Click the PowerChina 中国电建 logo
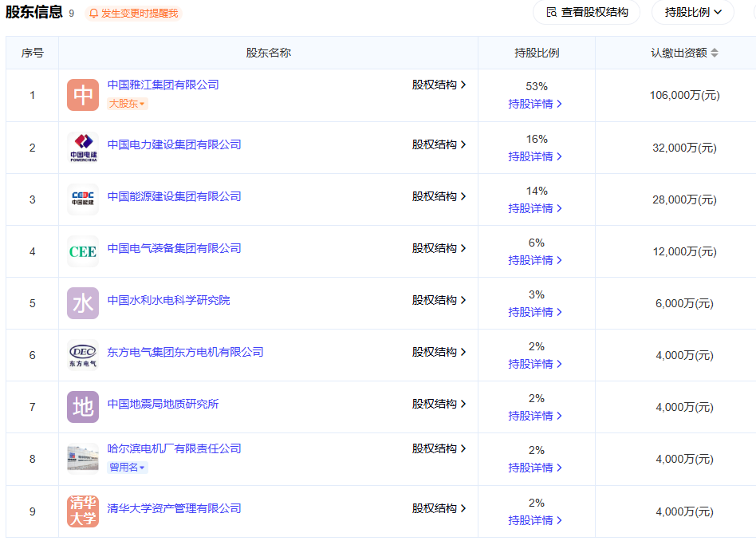756x541 pixels. pyautogui.click(x=82, y=147)
